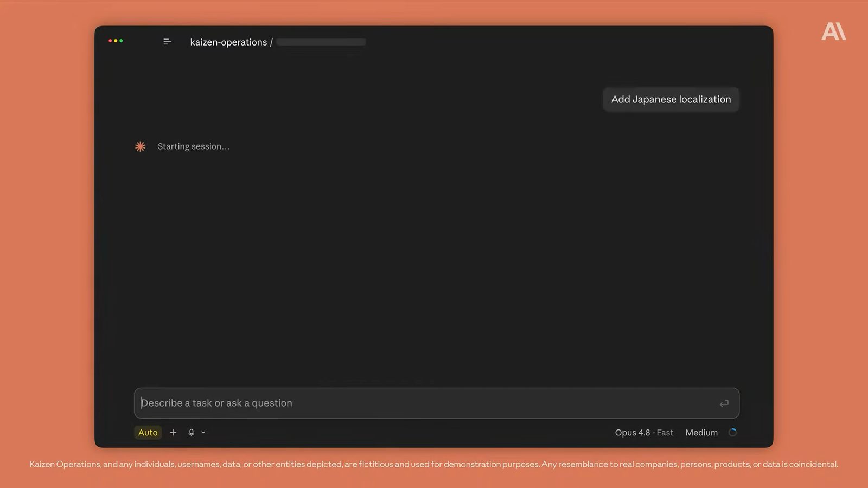Click the green maximize window button

pyautogui.click(x=121, y=41)
